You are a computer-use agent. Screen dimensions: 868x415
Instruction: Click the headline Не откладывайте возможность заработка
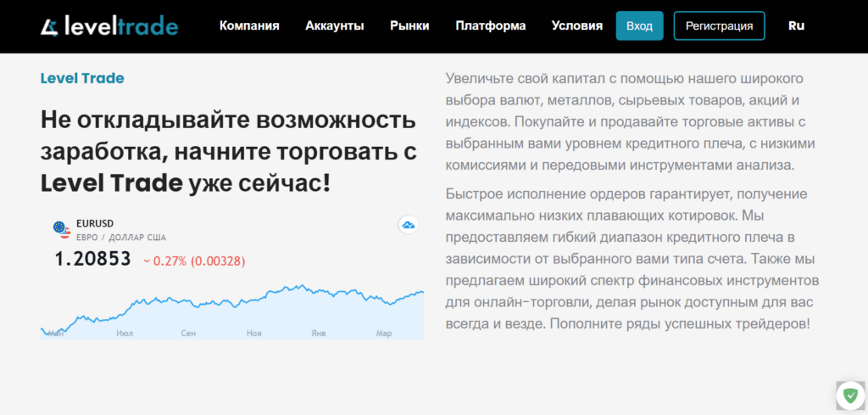[229, 153]
